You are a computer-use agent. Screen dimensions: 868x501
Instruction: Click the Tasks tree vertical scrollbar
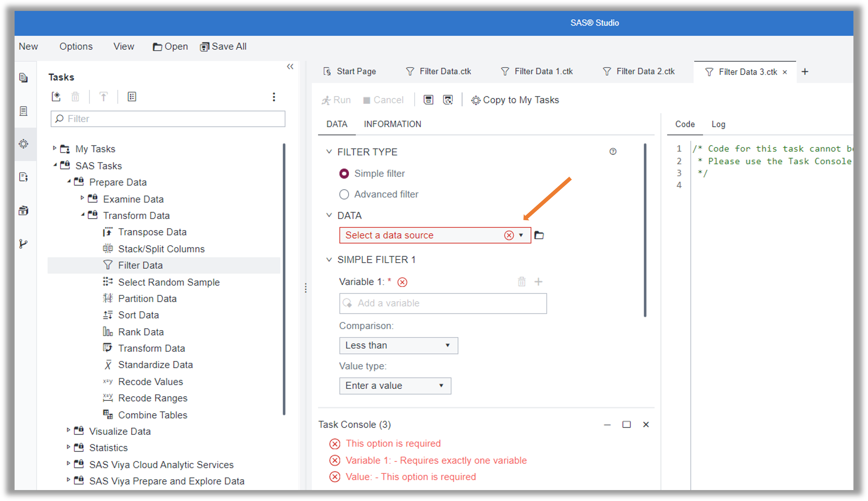coord(284,279)
